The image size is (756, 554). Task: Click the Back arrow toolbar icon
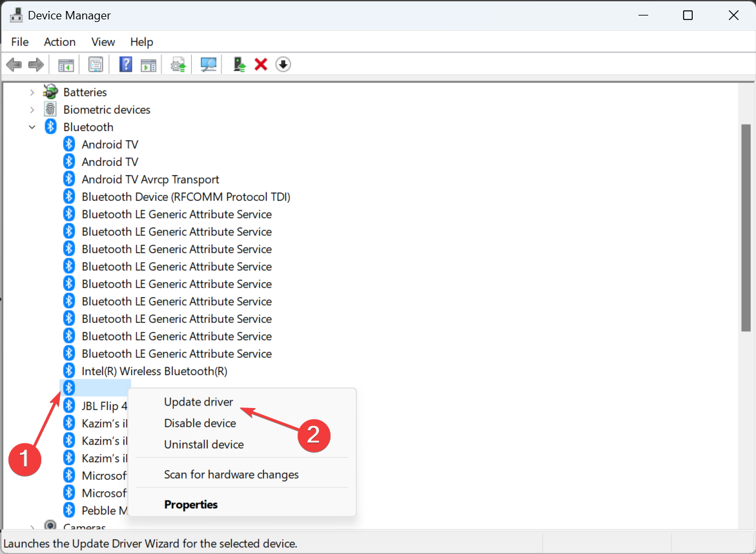click(14, 64)
